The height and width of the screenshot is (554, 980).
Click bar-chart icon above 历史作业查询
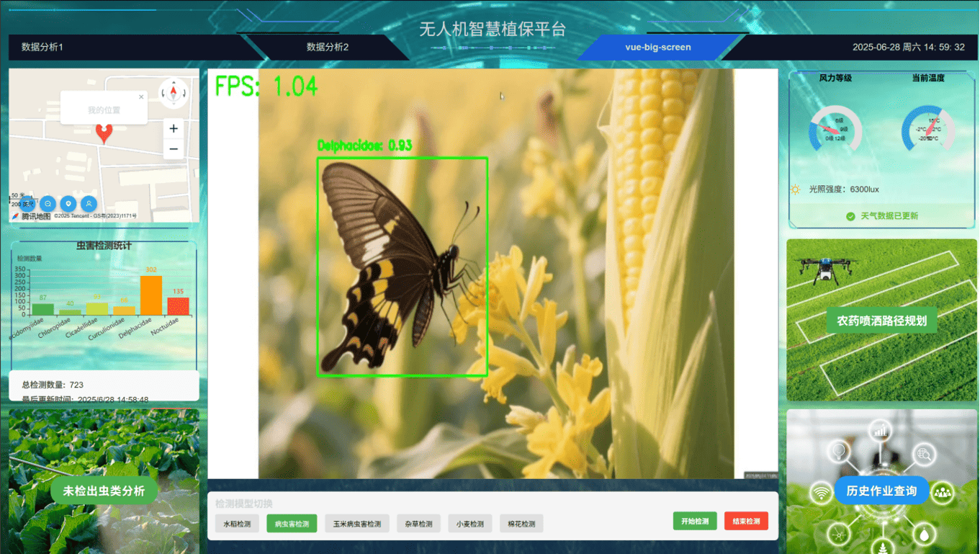879,431
